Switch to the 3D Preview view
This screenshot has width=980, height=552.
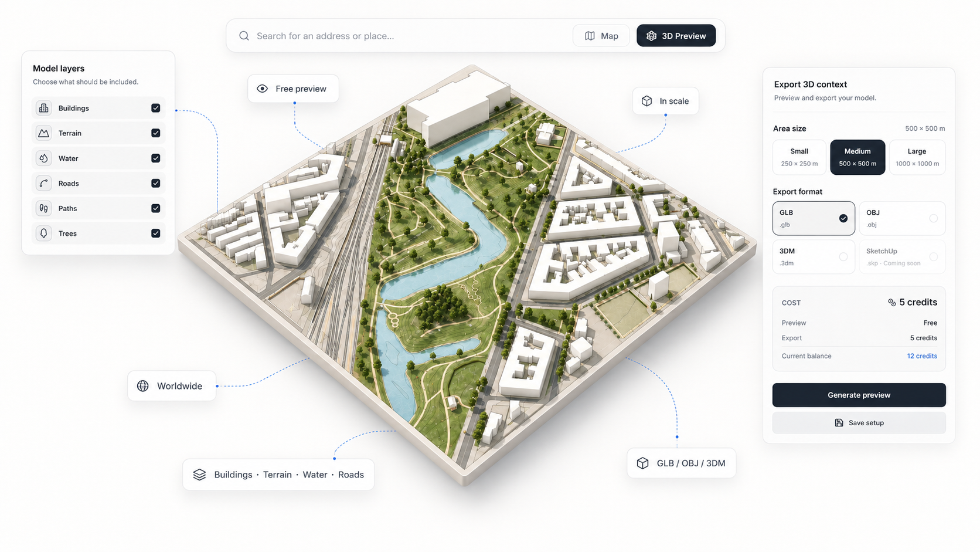coord(676,36)
